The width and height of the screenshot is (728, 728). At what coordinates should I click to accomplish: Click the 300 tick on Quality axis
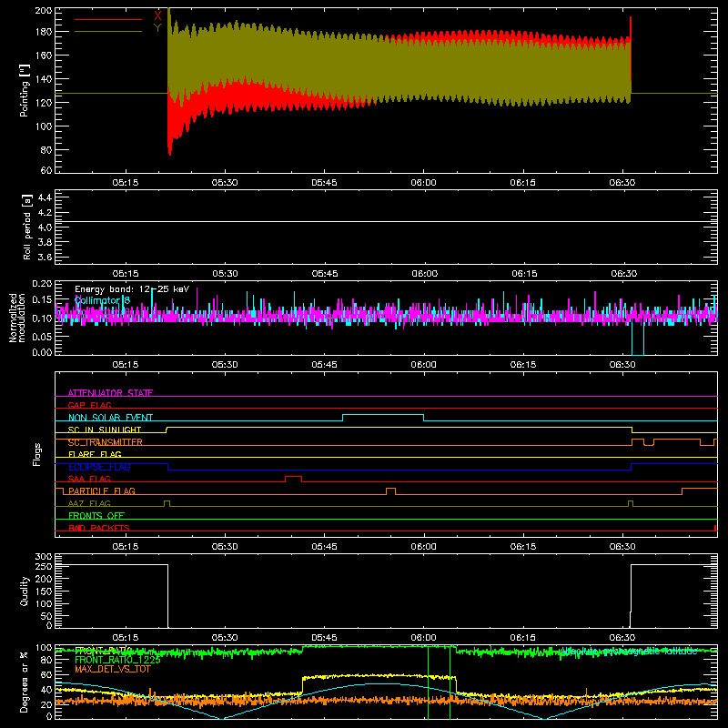tap(44, 557)
